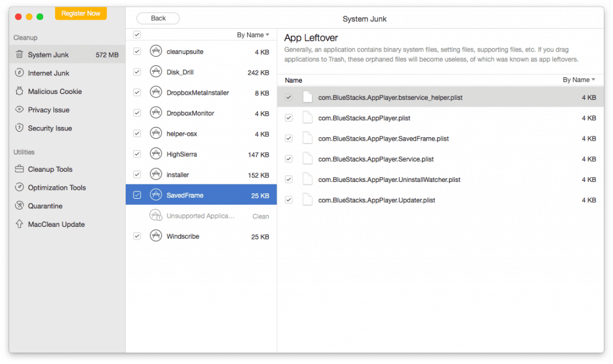Image resolution: width=613 pixels, height=364 pixels.
Task: Uncheck the Disk_Drill checkbox
Action: tap(137, 72)
